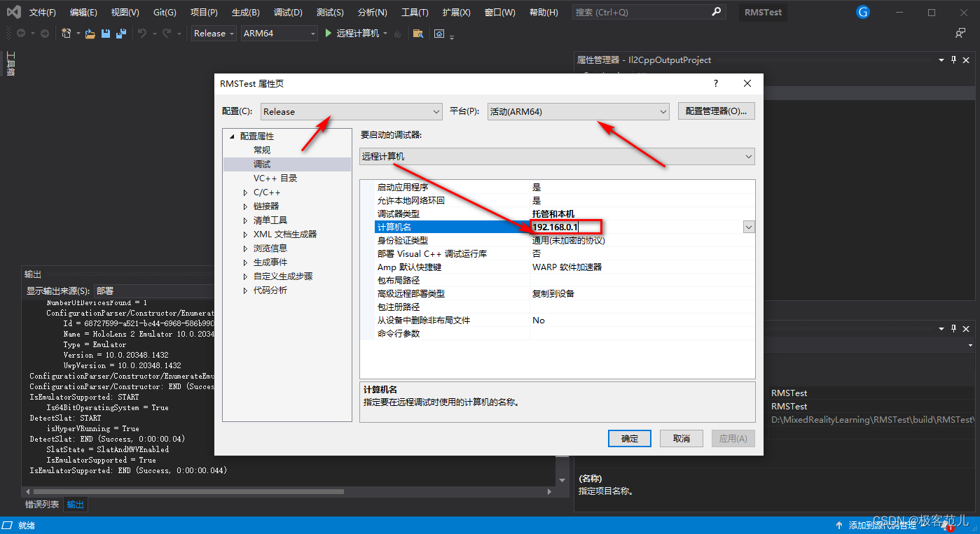Switch to the 错误列表 tab
The height and width of the screenshot is (534, 980).
coord(42,504)
